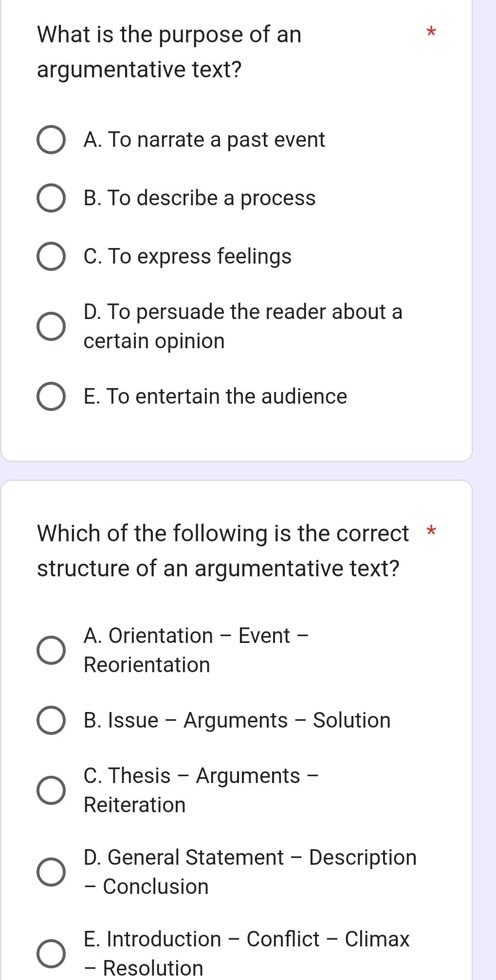
Task: Choose C. Thesis – Arguments – Reiteration
Action: [51, 790]
